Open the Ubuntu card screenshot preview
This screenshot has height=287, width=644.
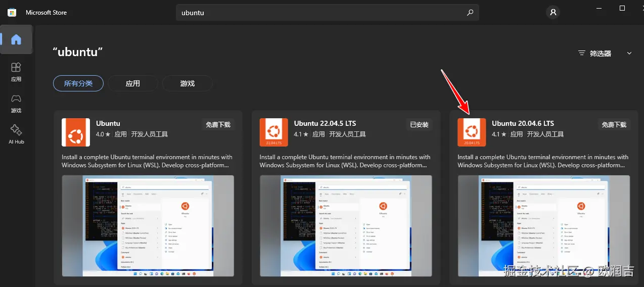[148, 226]
